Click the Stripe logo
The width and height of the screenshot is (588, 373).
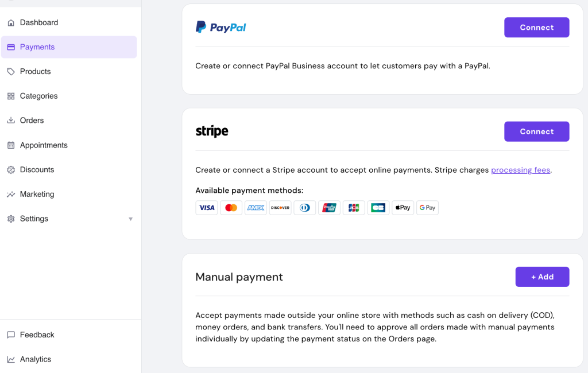211,131
